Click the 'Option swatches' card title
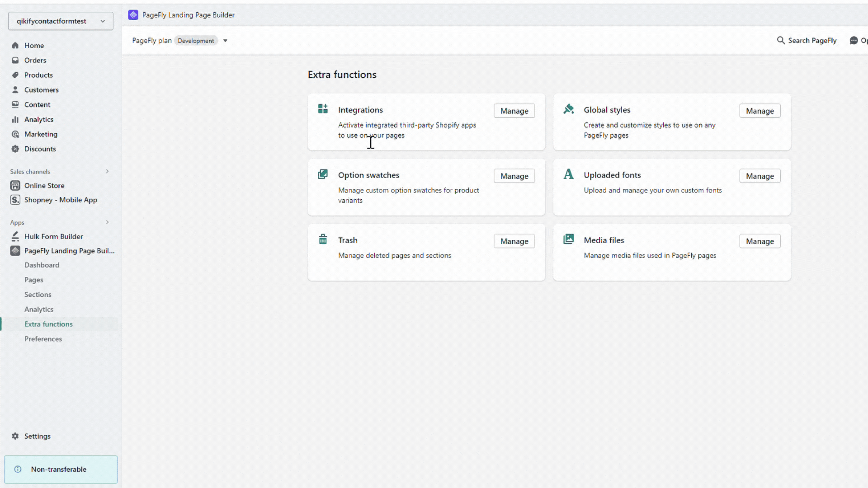868x488 pixels. pos(368,175)
